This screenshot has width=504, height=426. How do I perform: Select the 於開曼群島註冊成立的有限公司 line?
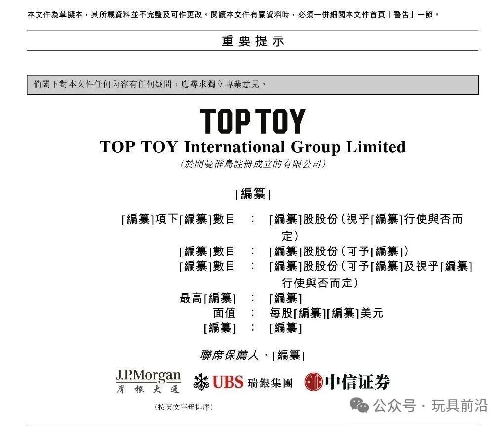click(252, 163)
